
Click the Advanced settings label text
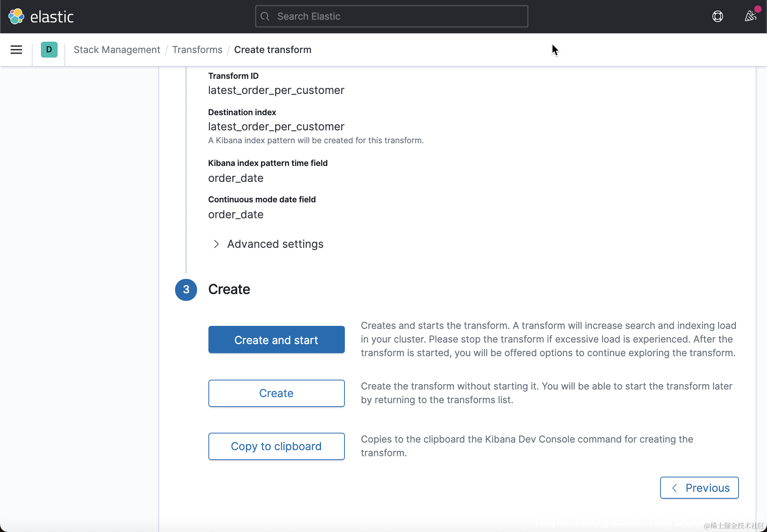coord(275,244)
